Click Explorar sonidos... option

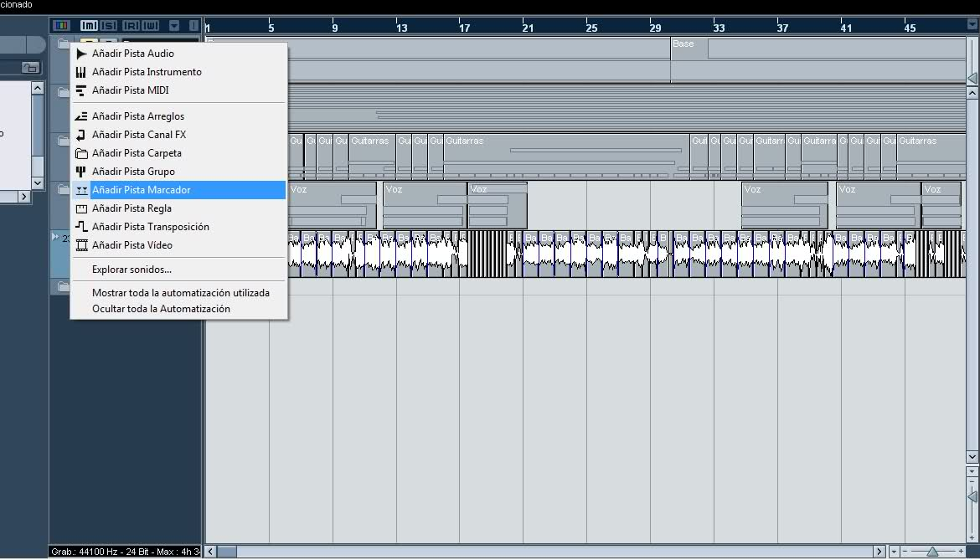point(132,270)
